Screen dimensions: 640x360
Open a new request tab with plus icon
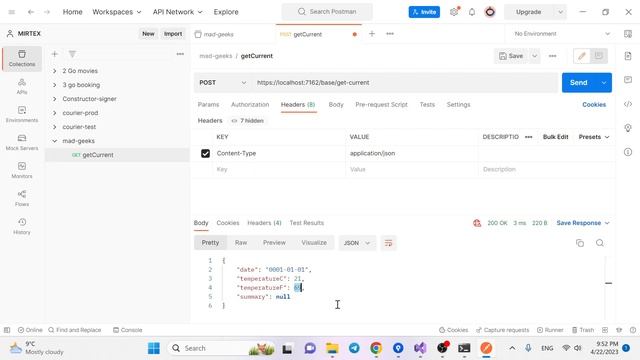coord(372,34)
